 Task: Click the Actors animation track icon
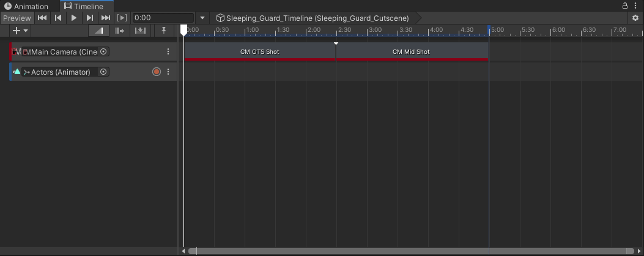pyautogui.click(x=17, y=72)
